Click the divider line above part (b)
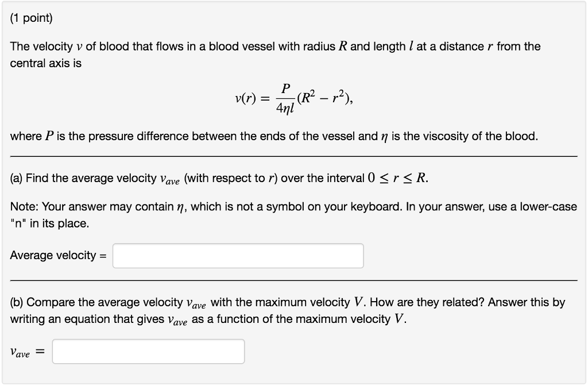 click(x=294, y=279)
